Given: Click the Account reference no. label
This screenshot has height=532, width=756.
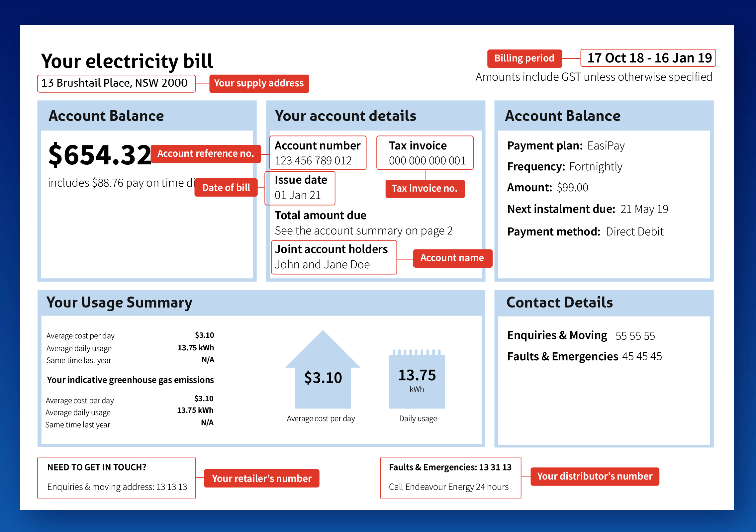Looking at the screenshot, I should pos(206,154).
